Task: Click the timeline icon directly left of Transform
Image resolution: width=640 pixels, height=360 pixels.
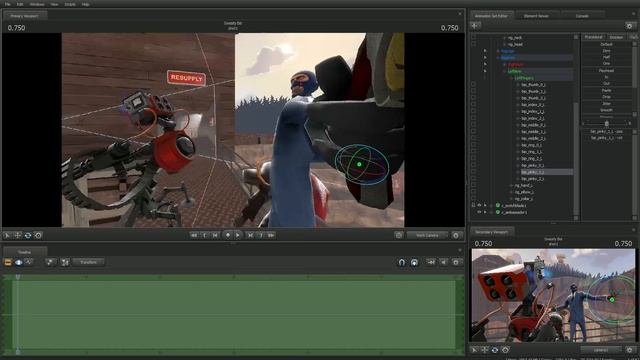Action: coord(64,262)
